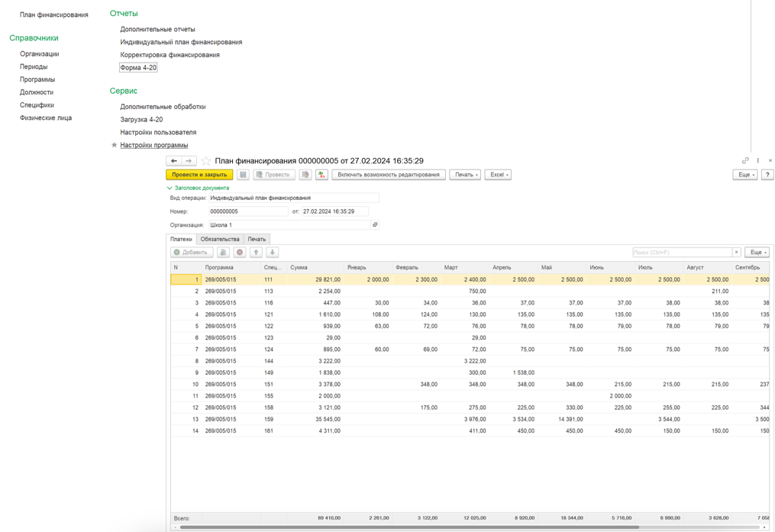Open the vertical three-dots window menu

click(757, 160)
